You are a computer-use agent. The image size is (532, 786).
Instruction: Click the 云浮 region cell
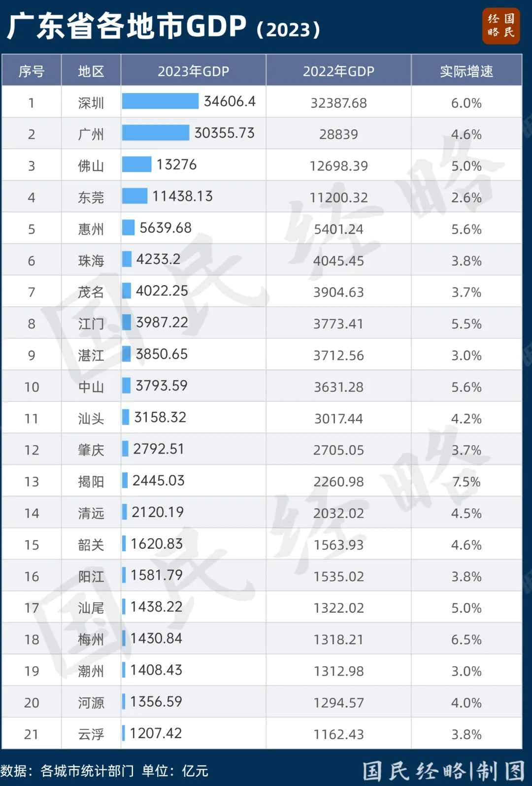(91, 734)
